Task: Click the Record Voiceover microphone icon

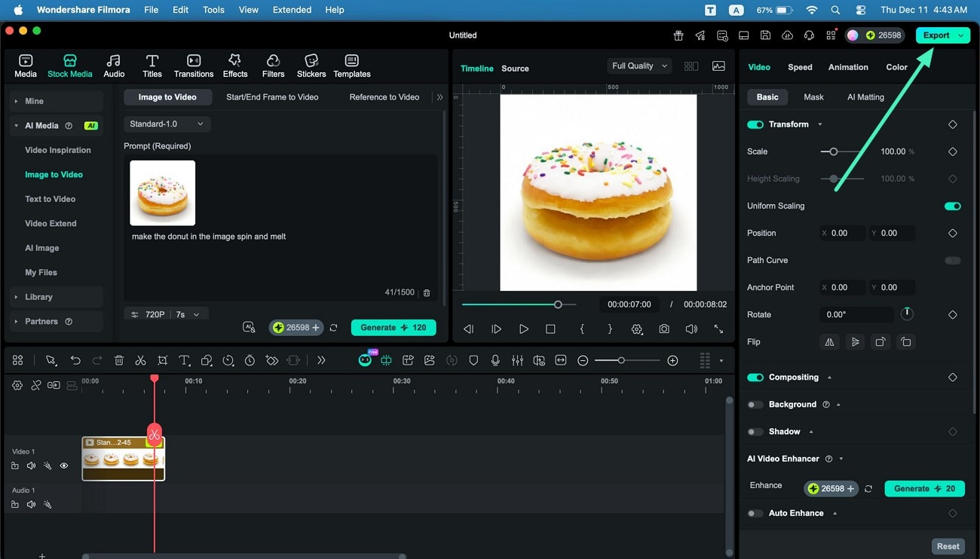Action: coord(495,360)
